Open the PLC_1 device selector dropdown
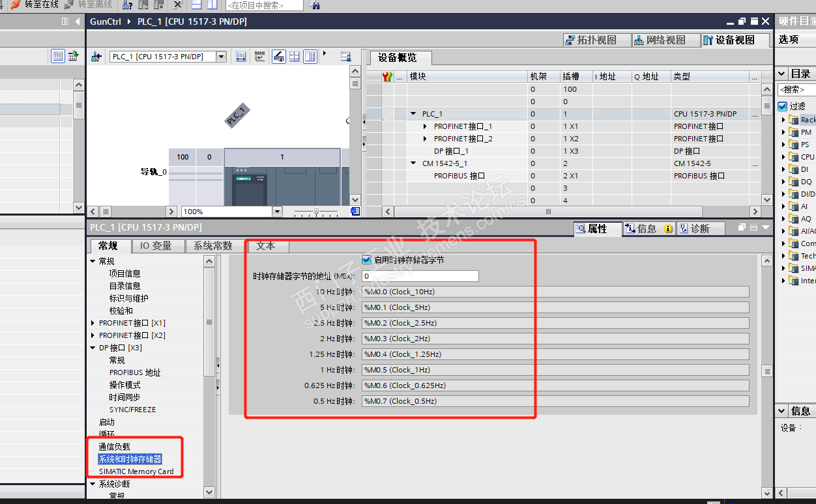This screenshot has height=504, width=816. pyautogui.click(x=221, y=57)
